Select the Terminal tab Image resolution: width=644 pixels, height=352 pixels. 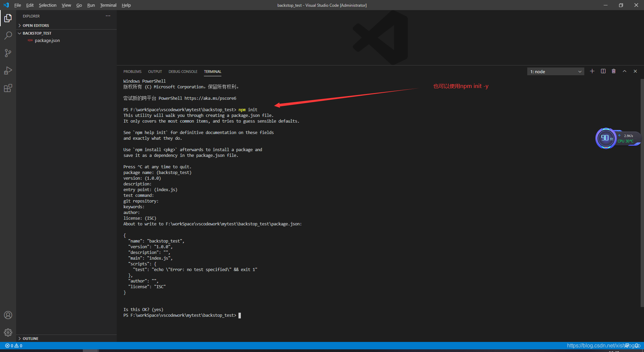213,72
